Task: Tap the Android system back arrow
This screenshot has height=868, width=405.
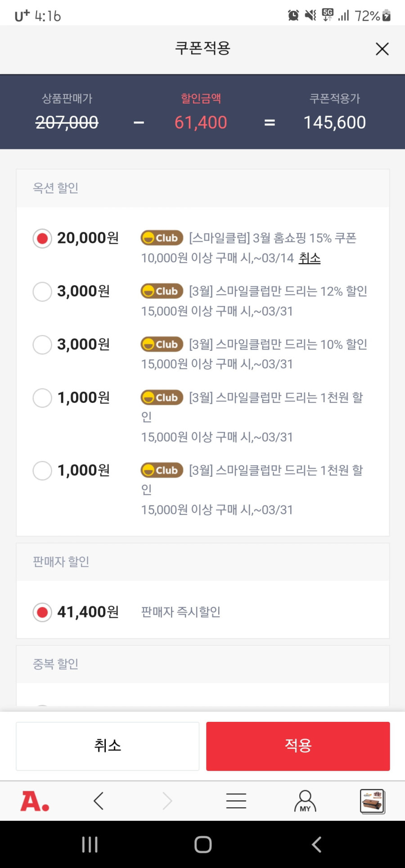Action: (x=316, y=845)
